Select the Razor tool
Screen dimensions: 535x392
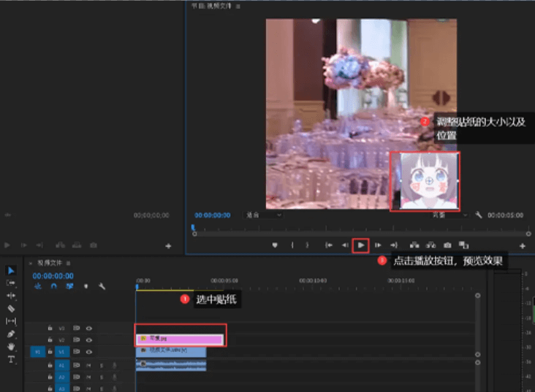coord(11,308)
